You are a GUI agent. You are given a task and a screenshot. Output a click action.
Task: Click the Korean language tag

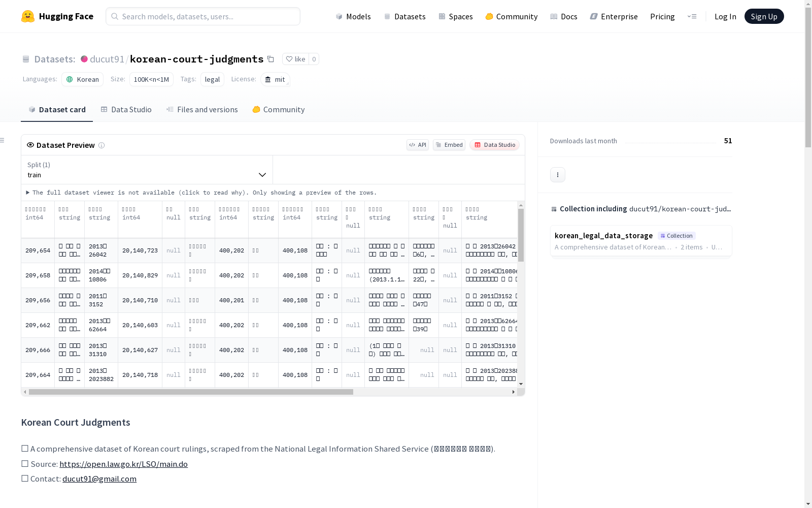83,79
